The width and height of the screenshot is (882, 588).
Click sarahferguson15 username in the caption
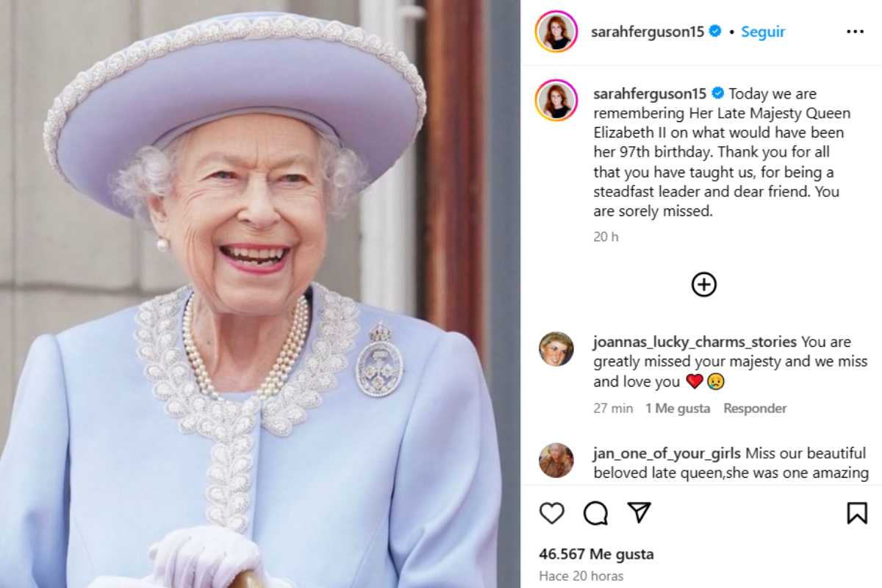tap(650, 93)
